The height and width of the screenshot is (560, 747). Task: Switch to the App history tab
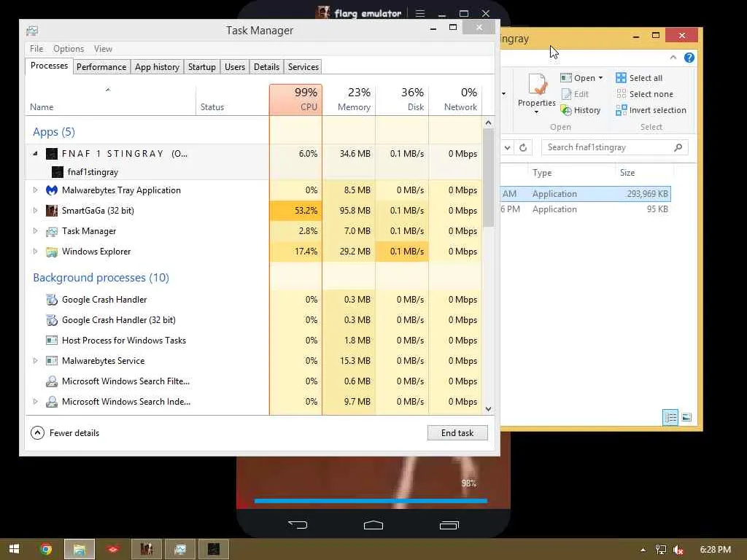(158, 66)
